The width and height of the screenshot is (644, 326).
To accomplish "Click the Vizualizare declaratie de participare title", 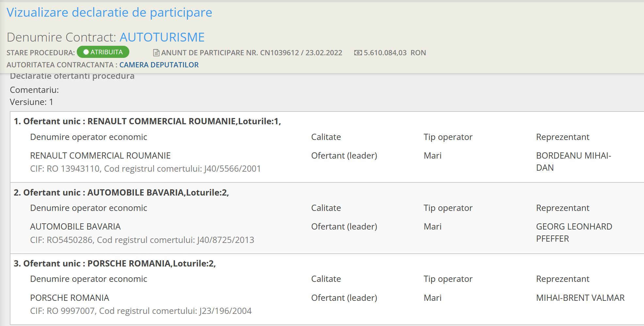I will (109, 12).
